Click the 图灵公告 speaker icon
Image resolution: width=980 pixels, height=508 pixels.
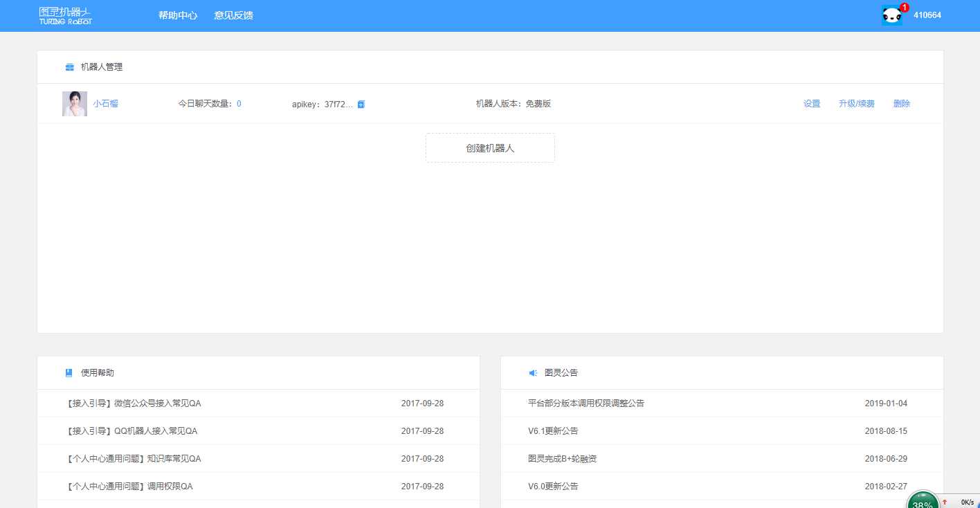coord(533,373)
